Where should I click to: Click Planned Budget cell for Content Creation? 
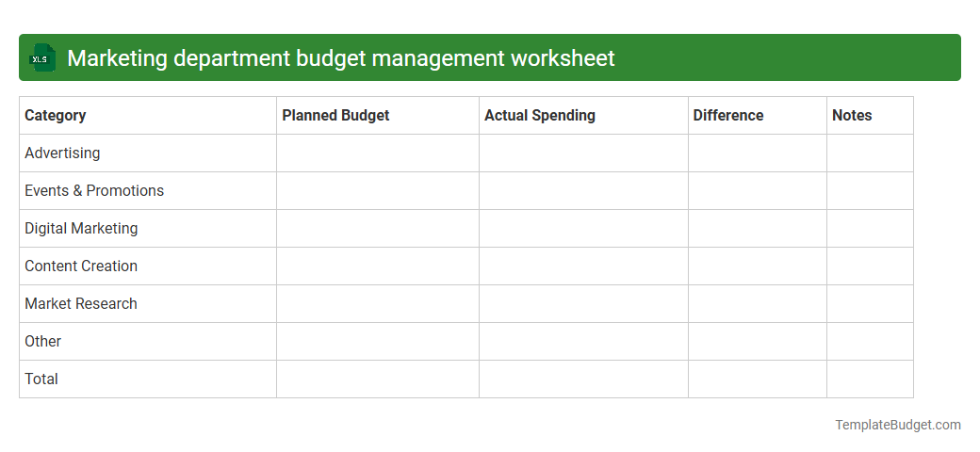pyautogui.click(x=378, y=266)
